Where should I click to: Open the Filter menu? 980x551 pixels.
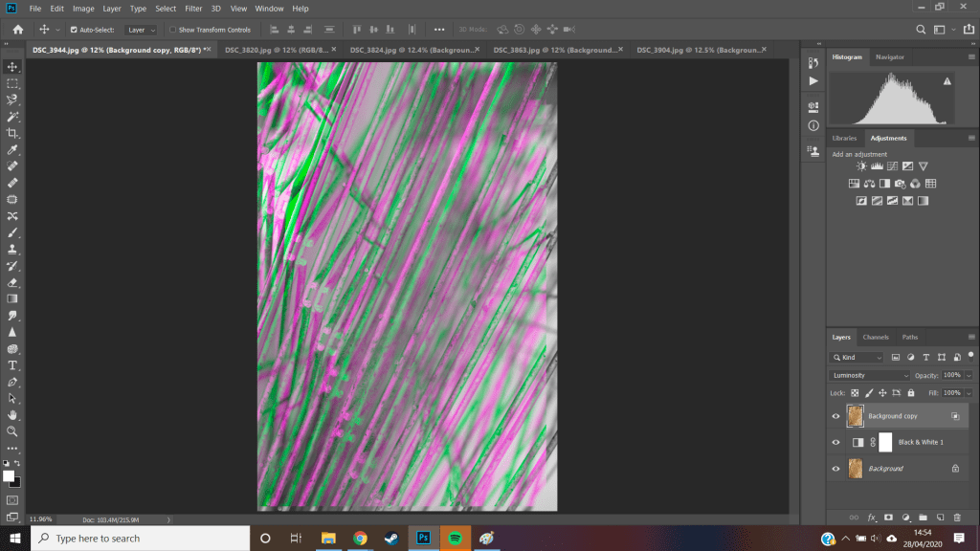pyautogui.click(x=193, y=9)
